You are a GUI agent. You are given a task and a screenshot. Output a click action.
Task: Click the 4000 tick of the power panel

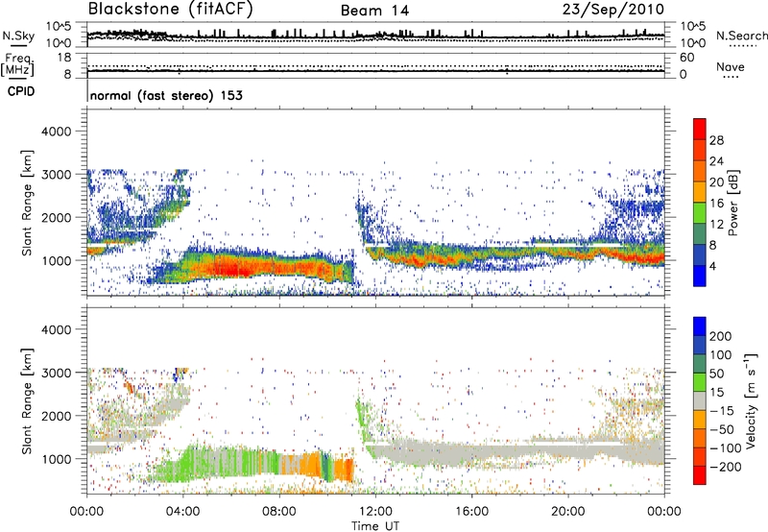(x=57, y=132)
